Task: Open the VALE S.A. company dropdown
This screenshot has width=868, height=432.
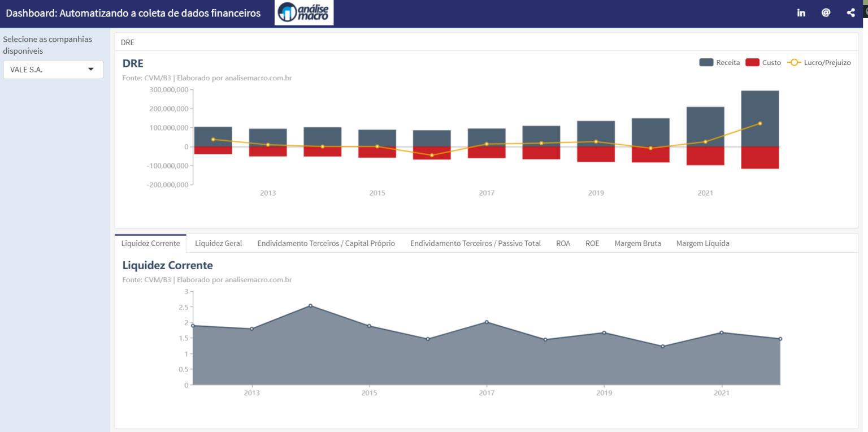Action: [53, 70]
